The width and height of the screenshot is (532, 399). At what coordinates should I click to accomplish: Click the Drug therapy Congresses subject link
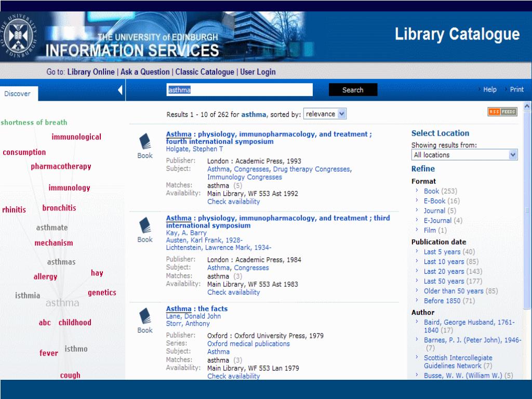coord(312,169)
